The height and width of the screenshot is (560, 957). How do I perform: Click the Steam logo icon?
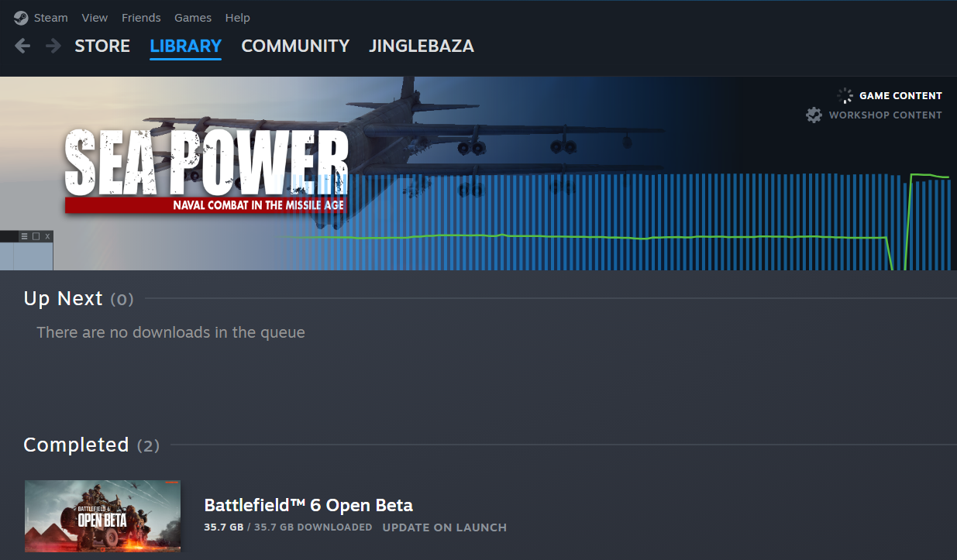(x=21, y=18)
